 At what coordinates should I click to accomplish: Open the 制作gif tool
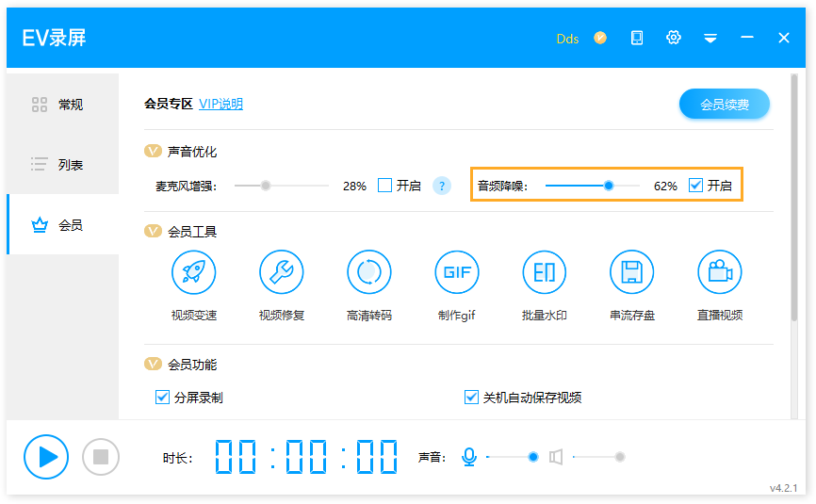(x=457, y=272)
